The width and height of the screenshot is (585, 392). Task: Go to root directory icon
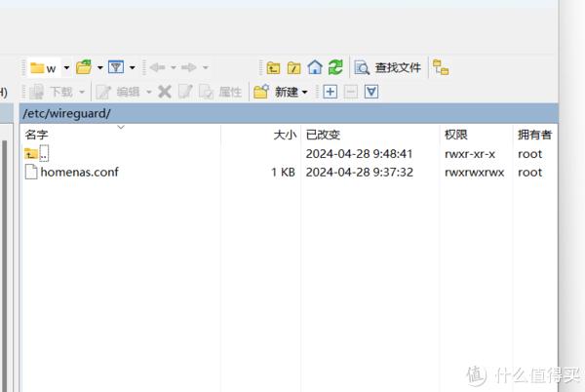294,68
